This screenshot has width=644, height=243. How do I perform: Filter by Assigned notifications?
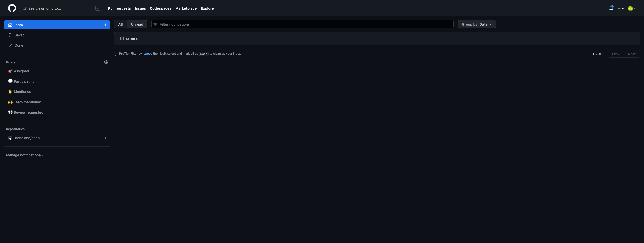point(21,71)
